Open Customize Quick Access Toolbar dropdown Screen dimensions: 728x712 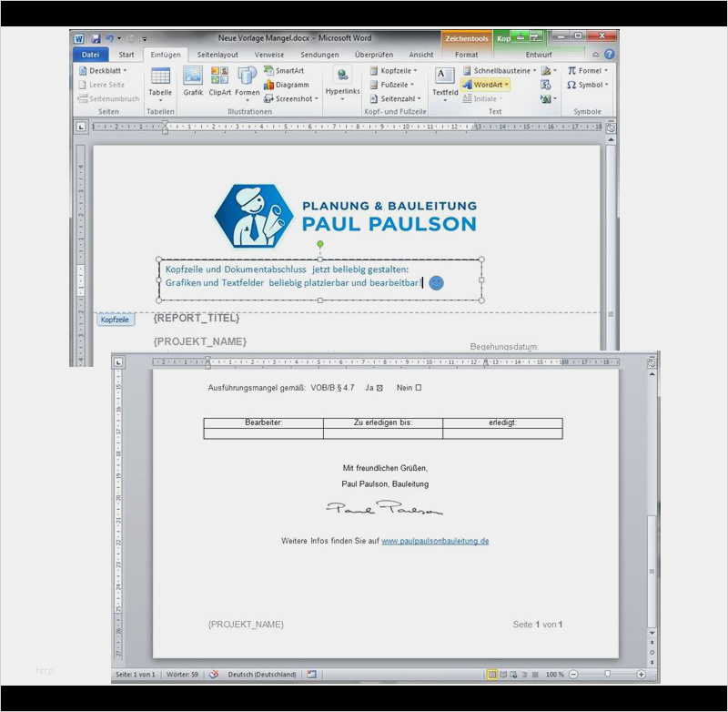point(145,39)
